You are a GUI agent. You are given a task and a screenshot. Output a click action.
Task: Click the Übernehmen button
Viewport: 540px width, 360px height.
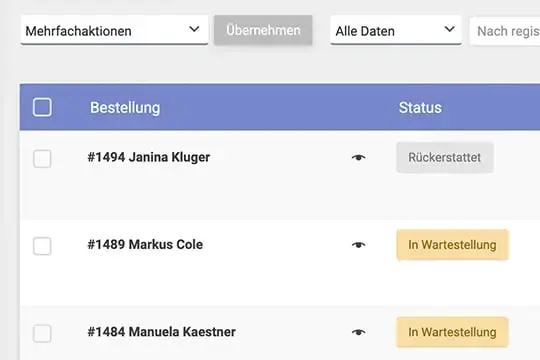coord(263,30)
